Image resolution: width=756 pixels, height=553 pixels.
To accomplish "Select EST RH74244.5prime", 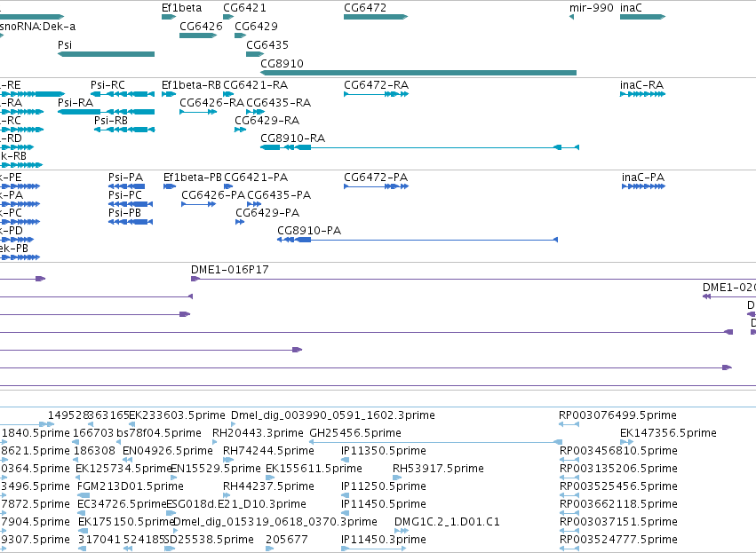I will [x=268, y=451].
